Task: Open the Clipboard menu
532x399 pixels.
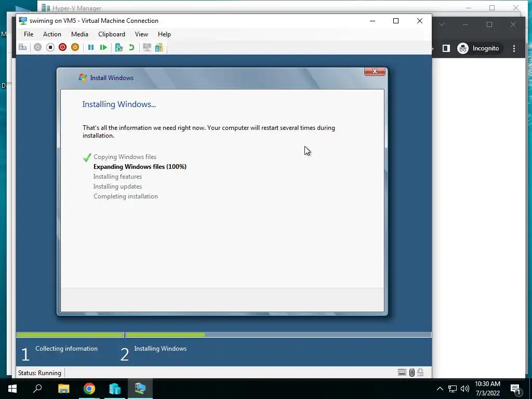Action: point(112,34)
